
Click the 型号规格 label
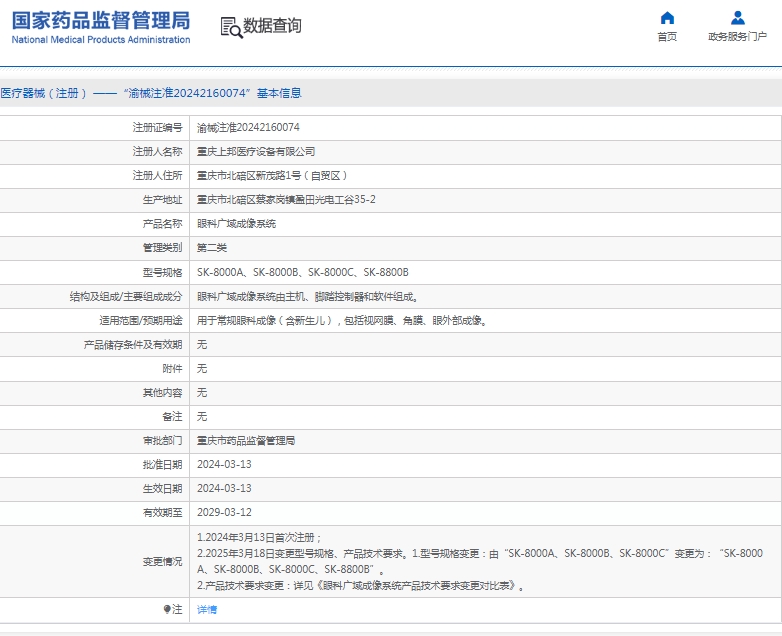click(x=163, y=272)
